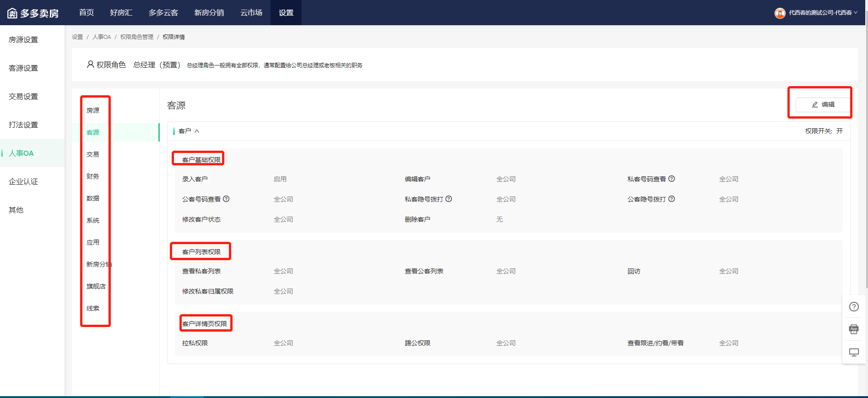Click the user avatar icon in header
This screenshot has height=398, width=868.
[780, 13]
